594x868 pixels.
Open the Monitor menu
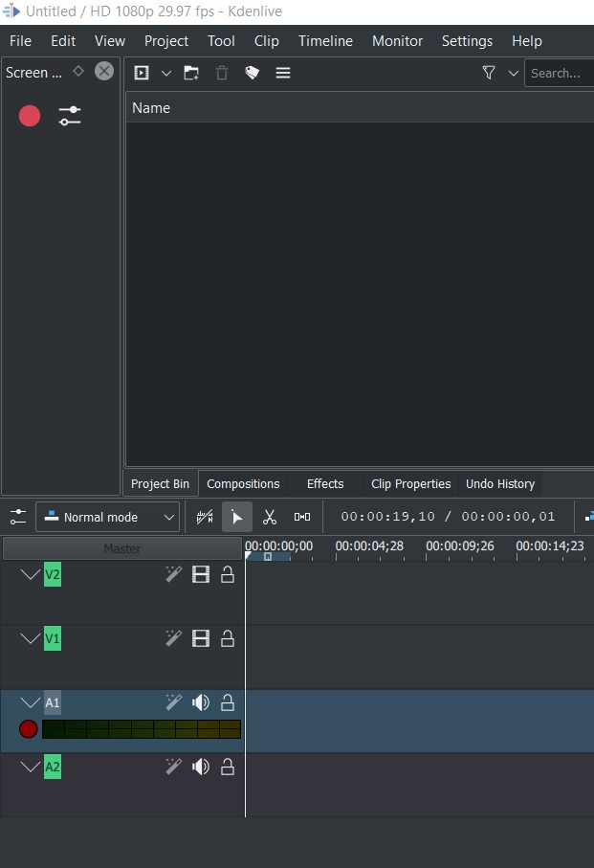[397, 41]
